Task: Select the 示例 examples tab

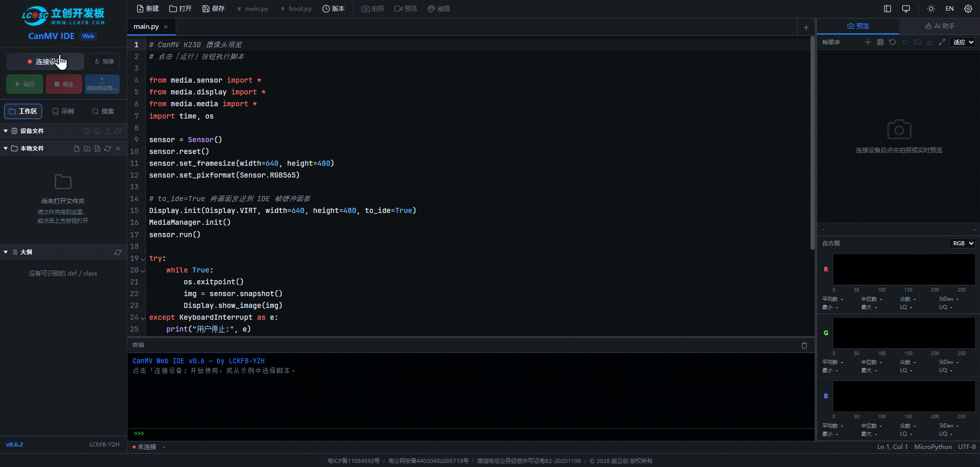Action: tap(63, 111)
